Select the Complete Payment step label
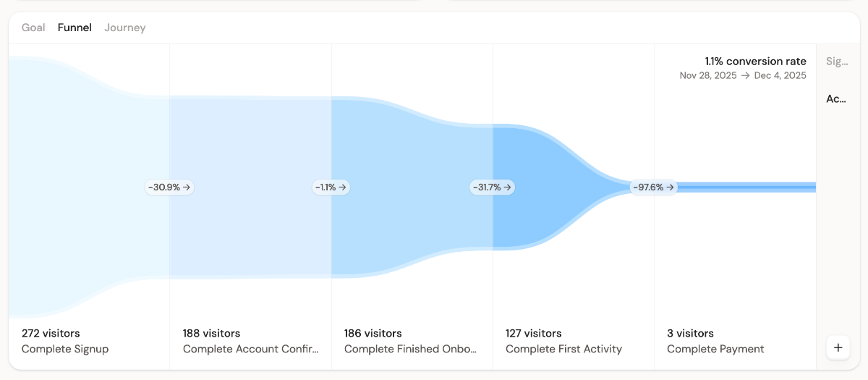 [715, 349]
